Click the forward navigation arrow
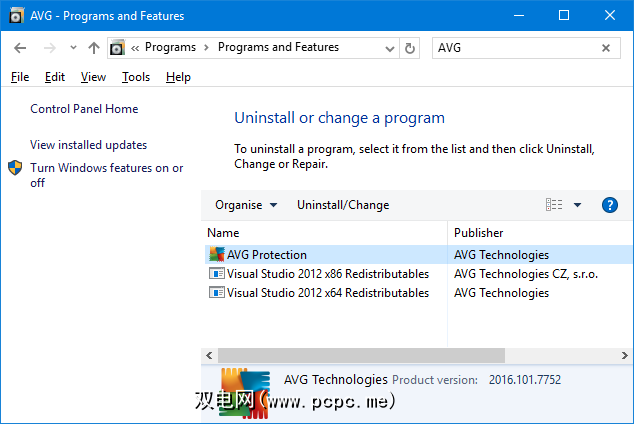Viewport: 634px width, 424px height. [x=50, y=48]
